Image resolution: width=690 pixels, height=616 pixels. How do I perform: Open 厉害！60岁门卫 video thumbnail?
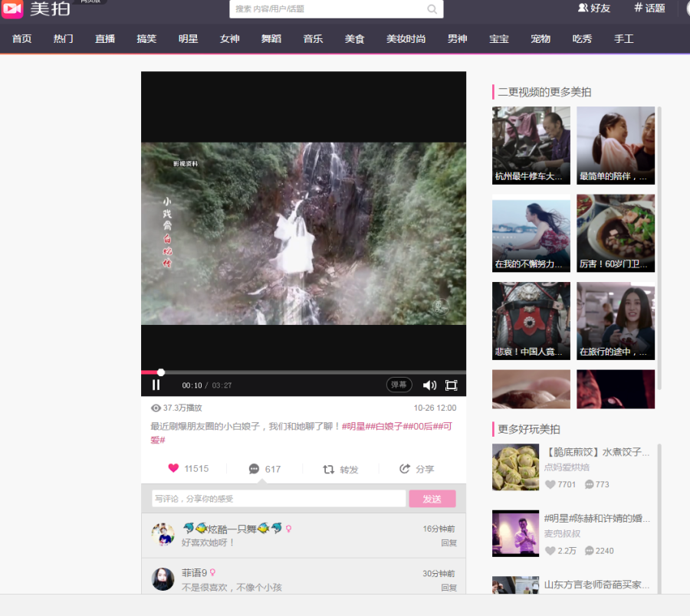616,233
